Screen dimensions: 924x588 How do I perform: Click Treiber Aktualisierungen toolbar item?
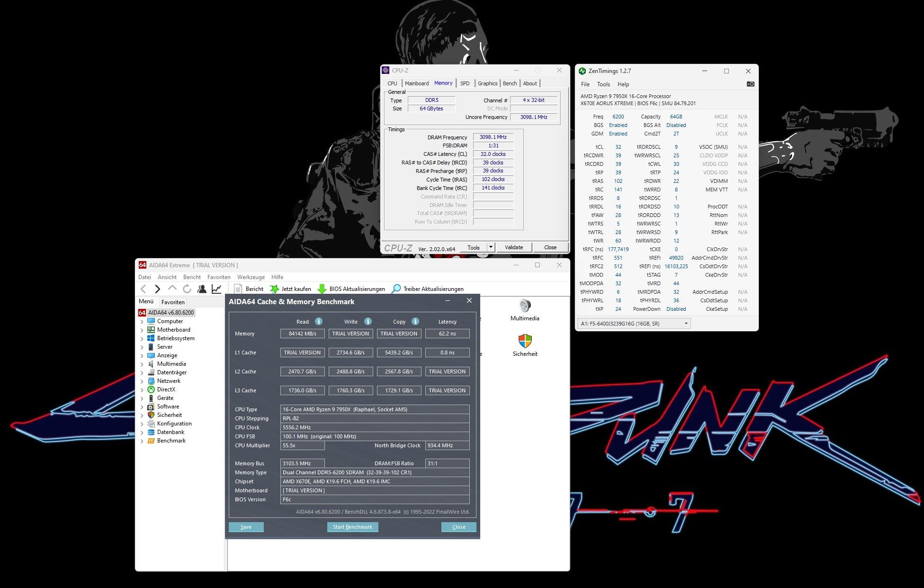click(428, 289)
